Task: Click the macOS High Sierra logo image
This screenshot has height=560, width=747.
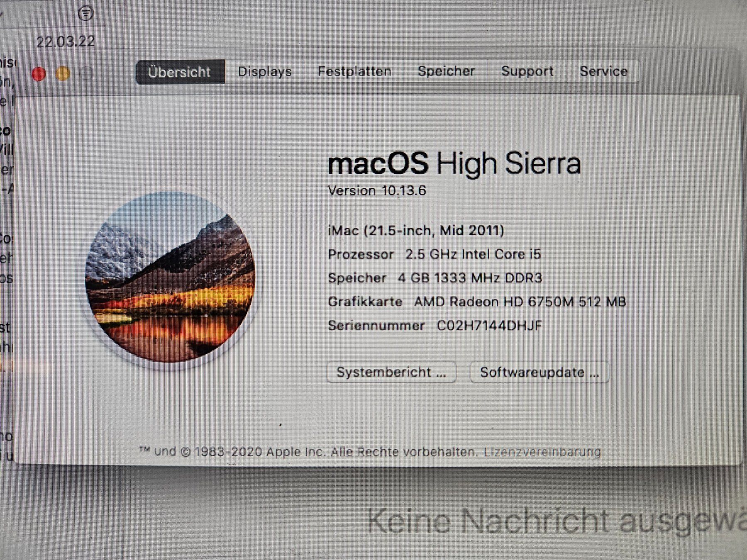Action: point(170,277)
